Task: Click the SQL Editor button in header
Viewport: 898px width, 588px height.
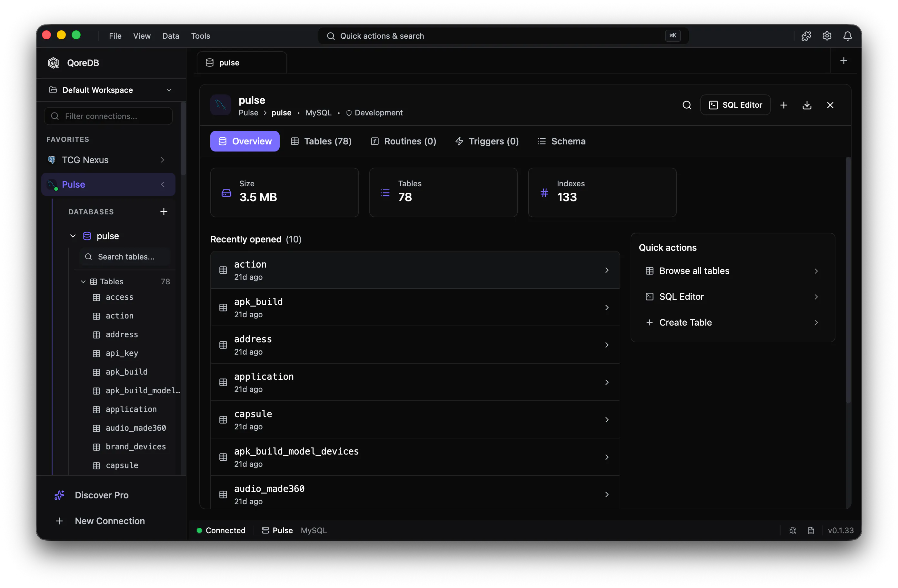Action: click(735, 105)
